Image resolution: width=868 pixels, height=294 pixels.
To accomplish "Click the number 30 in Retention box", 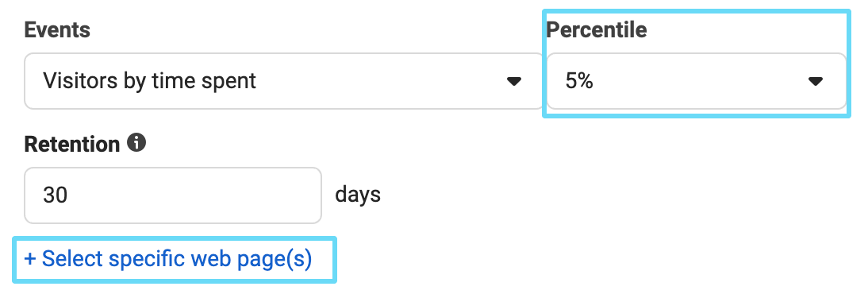I will 56,195.
